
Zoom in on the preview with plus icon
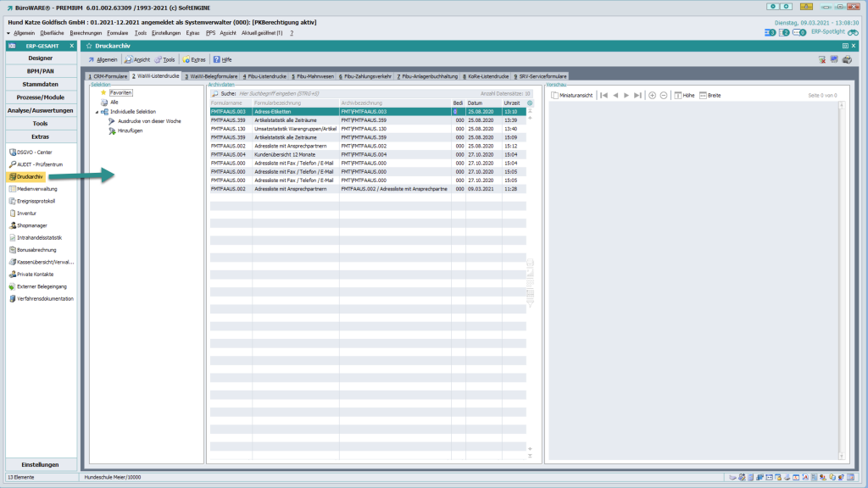click(652, 95)
